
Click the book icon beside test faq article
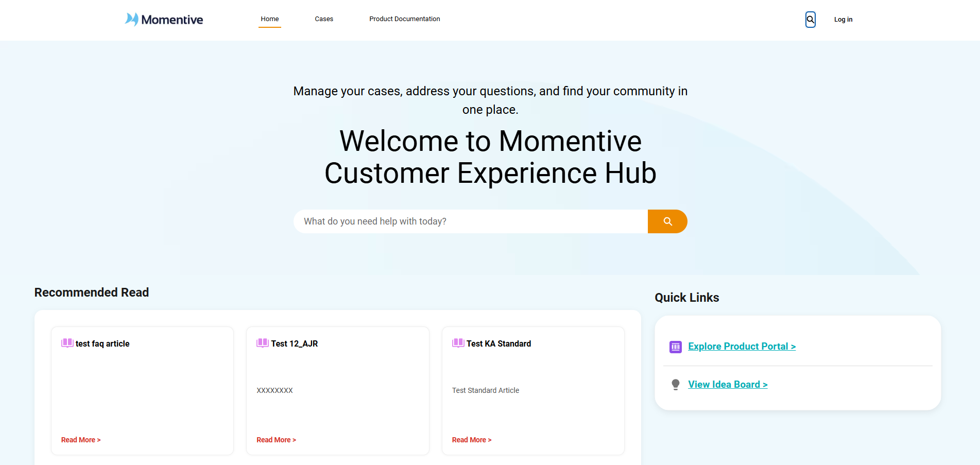tap(67, 343)
